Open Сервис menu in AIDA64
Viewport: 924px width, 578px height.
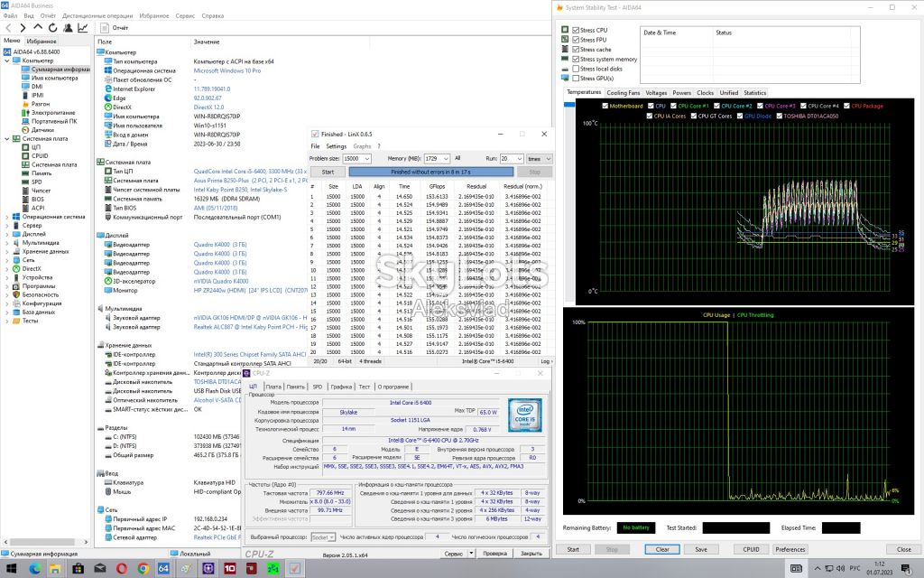coord(185,16)
